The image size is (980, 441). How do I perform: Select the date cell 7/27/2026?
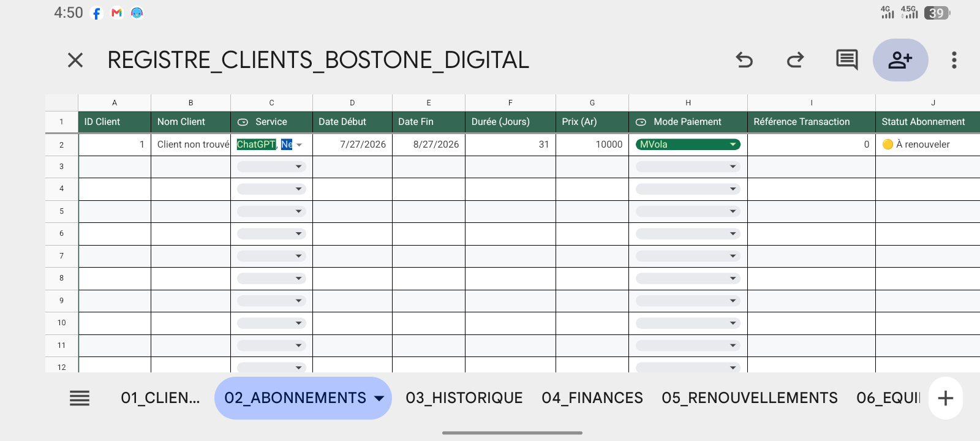click(352, 145)
